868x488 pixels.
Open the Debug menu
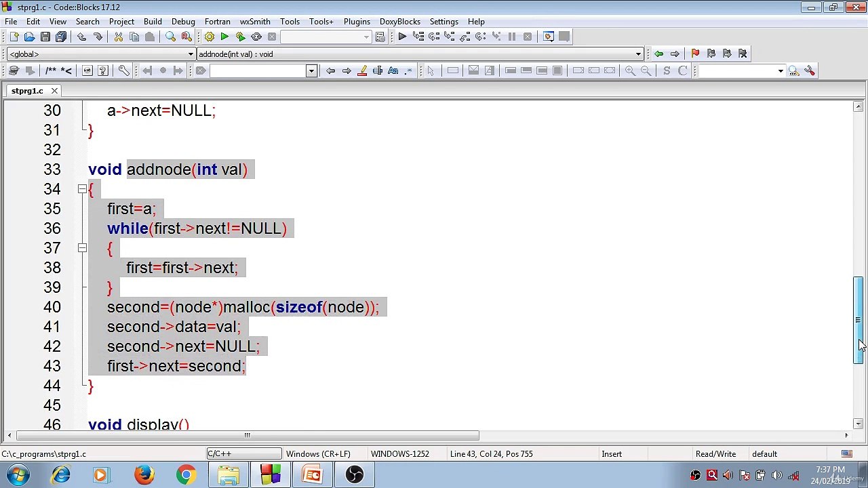[183, 22]
